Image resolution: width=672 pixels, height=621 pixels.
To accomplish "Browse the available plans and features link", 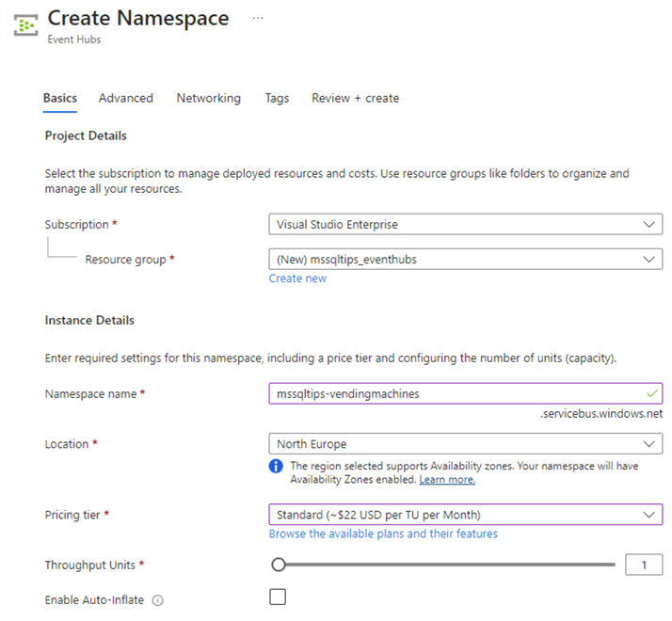I will tap(383, 533).
